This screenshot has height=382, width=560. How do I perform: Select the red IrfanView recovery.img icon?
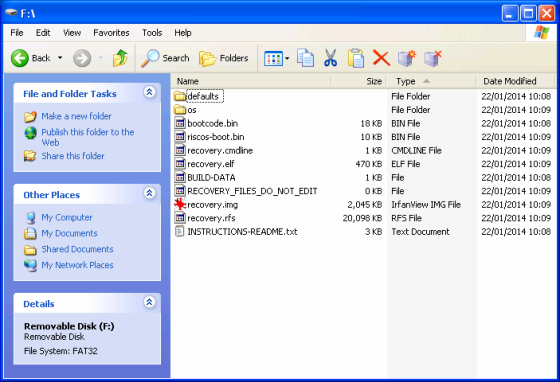click(180, 205)
